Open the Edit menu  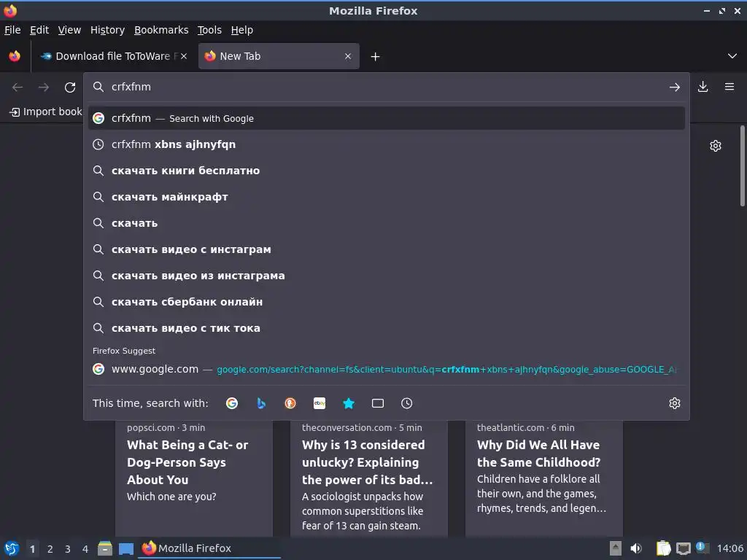click(39, 30)
